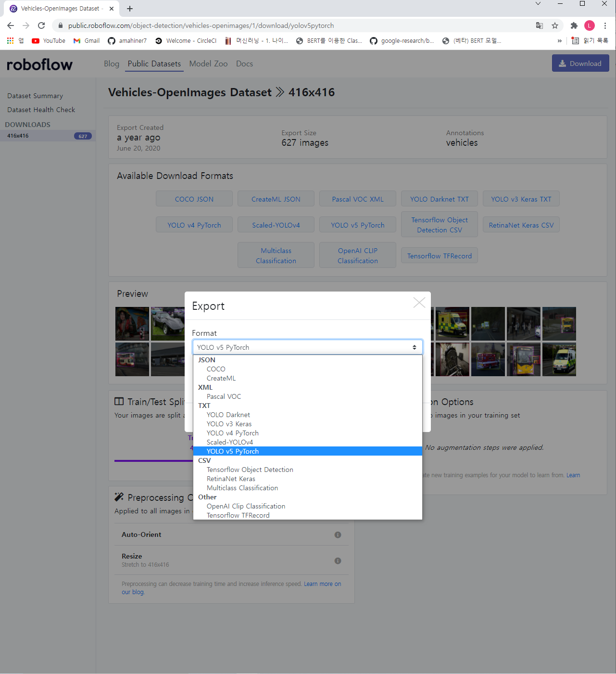This screenshot has width=616, height=674.
Task: Open the YouTube bookmark
Action: [x=49, y=41]
